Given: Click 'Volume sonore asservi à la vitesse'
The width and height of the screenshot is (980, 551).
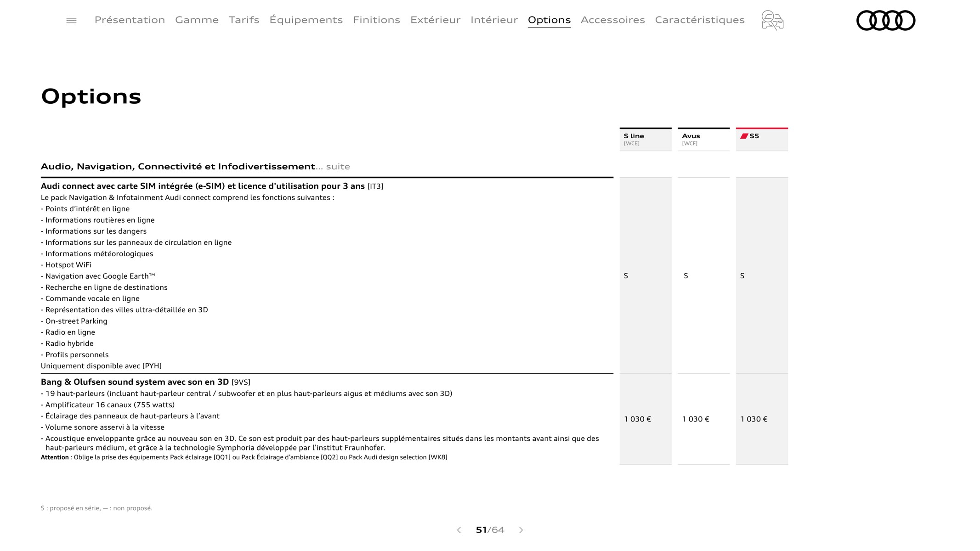Looking at the screenshot, I should pyautogui.click(x=102, y=427).
